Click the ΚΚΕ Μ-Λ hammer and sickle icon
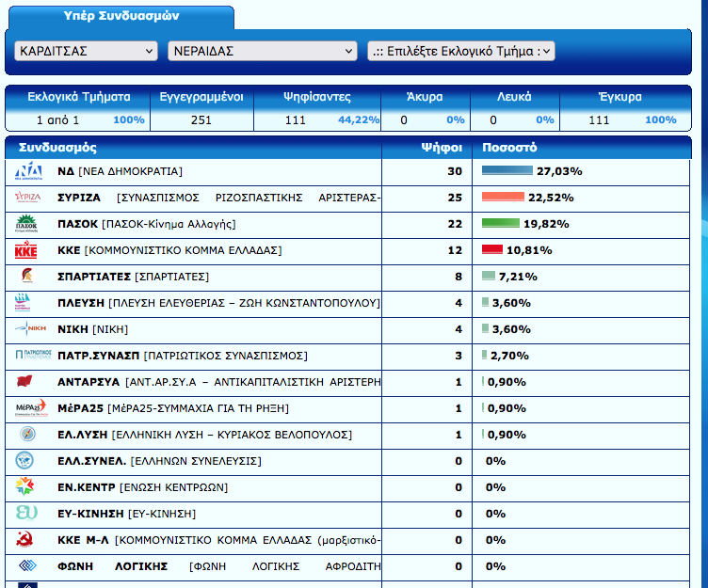Image resolution: width=708 pixels, height=588 pixels. point(27,540)
